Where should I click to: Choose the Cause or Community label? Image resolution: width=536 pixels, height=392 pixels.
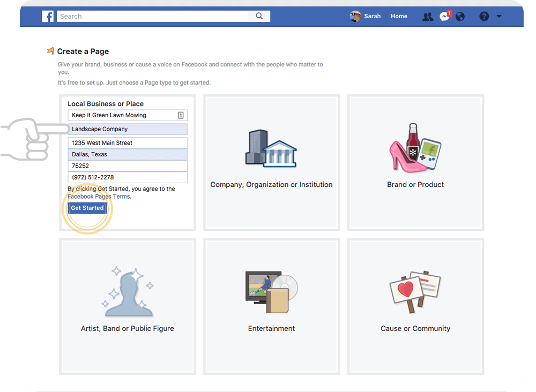[415, 328]
